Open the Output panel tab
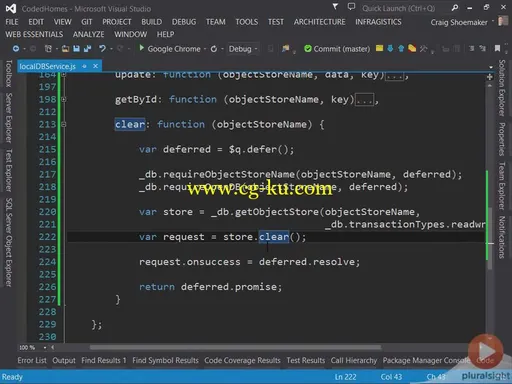Viewport: 512px width, 384px height. (x=64, y=360)
